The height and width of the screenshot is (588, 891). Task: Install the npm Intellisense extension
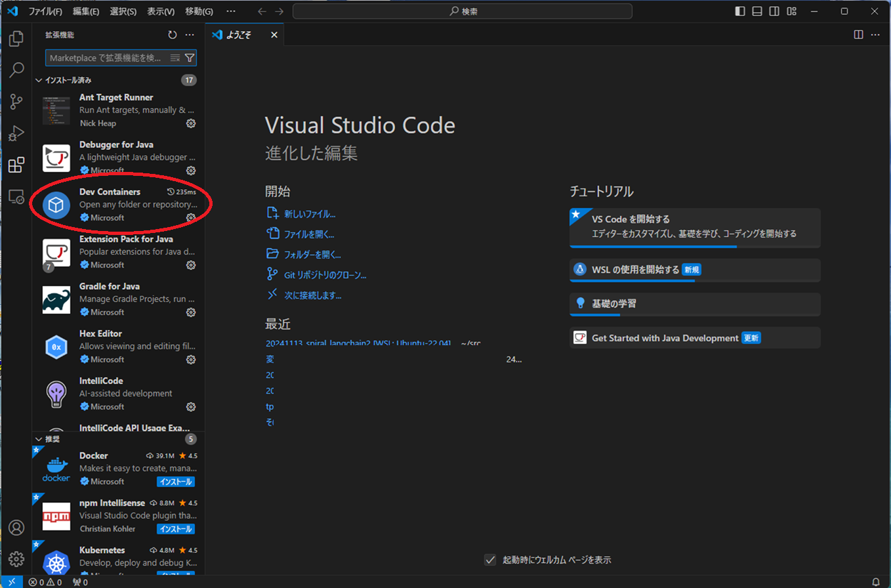[175, 528]
